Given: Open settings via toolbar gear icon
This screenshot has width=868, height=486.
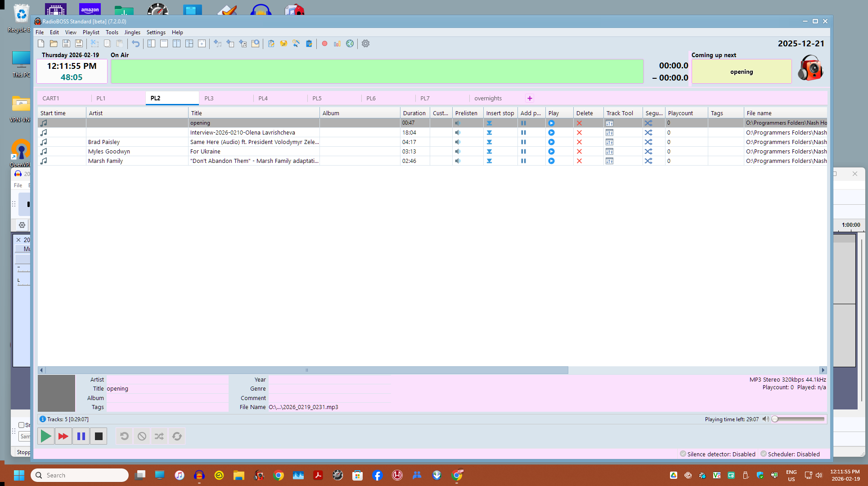Looking at the screenshot, I should [x=365, y=44].
